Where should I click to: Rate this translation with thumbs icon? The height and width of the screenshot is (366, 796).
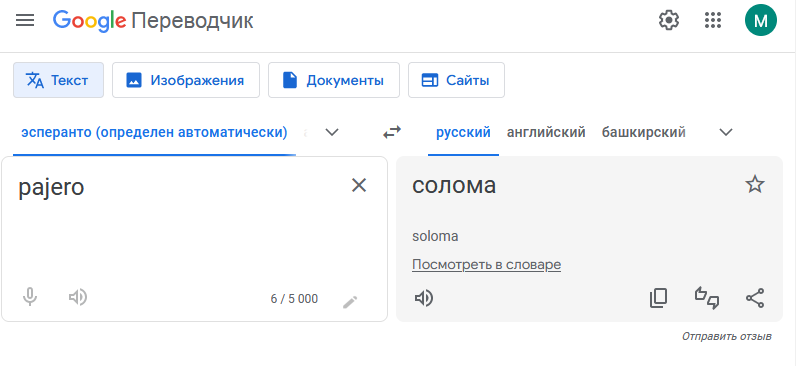point(707,298)
